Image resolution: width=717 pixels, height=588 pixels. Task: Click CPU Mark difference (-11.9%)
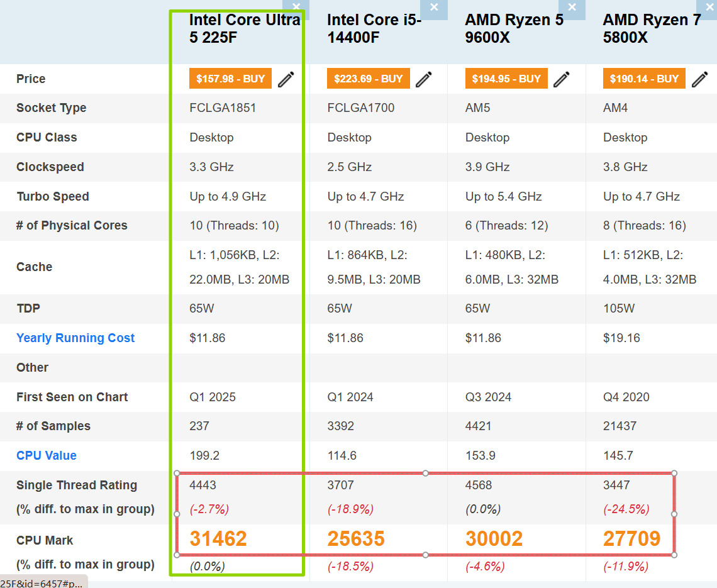click(x=626, y=567)
